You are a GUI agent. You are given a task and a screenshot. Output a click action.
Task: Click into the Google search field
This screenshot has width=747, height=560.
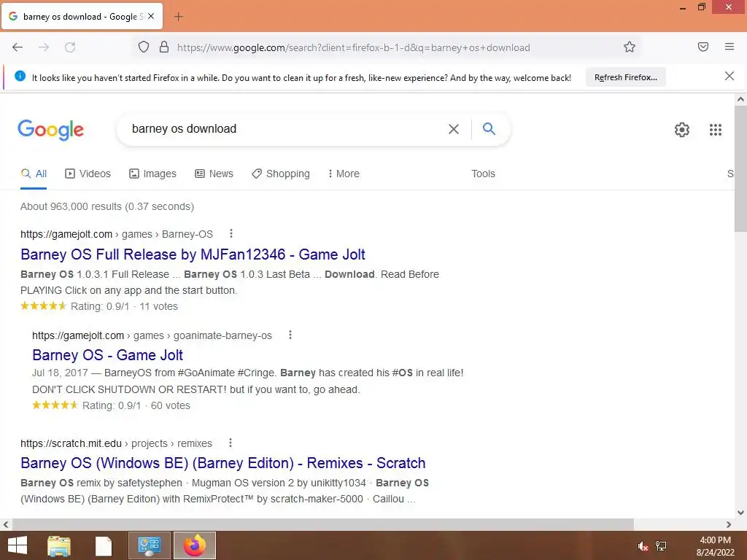point(286,129)
